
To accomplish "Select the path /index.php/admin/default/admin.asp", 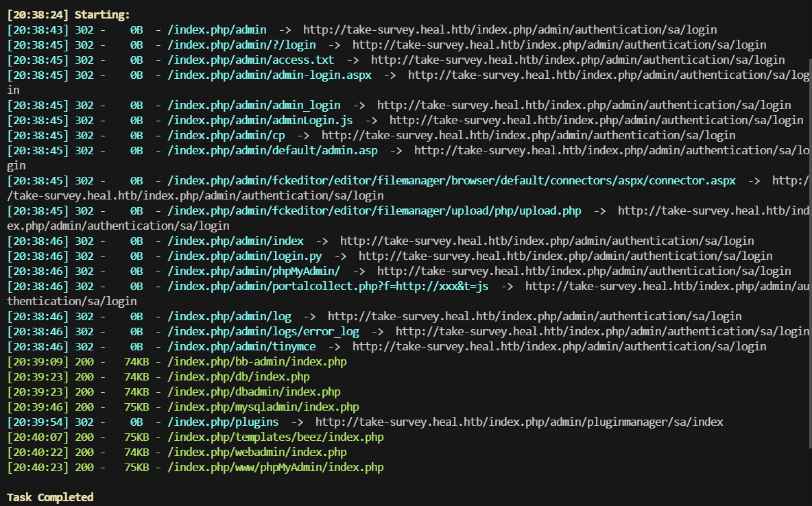I will [272, 150].
